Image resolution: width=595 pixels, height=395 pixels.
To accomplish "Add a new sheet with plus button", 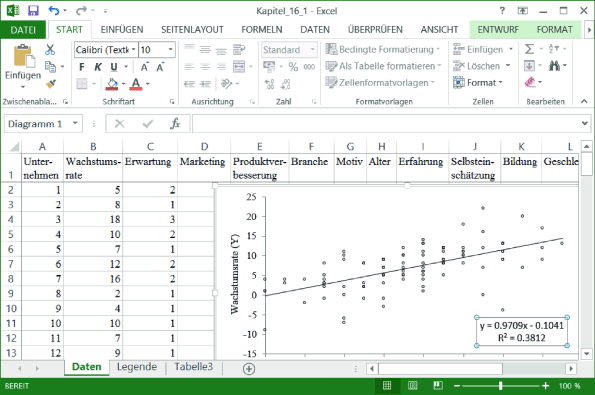I will pyautogui.click(x=249, y=368).
